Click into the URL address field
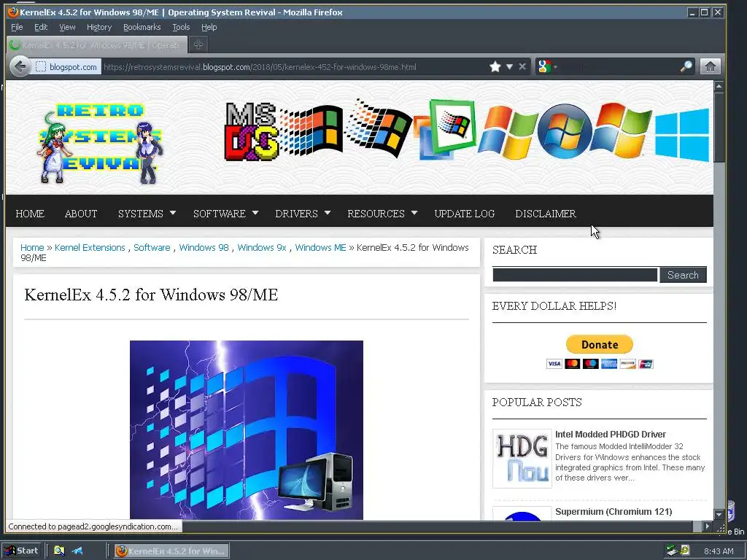Viewport: 747px width, 560px height. [x=295, y=67]
